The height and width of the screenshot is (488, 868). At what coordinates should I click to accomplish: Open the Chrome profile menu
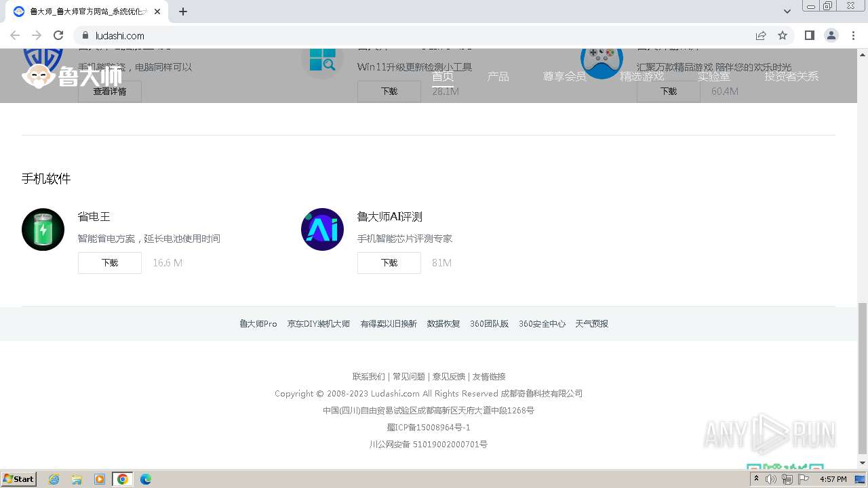pyautogui.click(x=831, y=35)
